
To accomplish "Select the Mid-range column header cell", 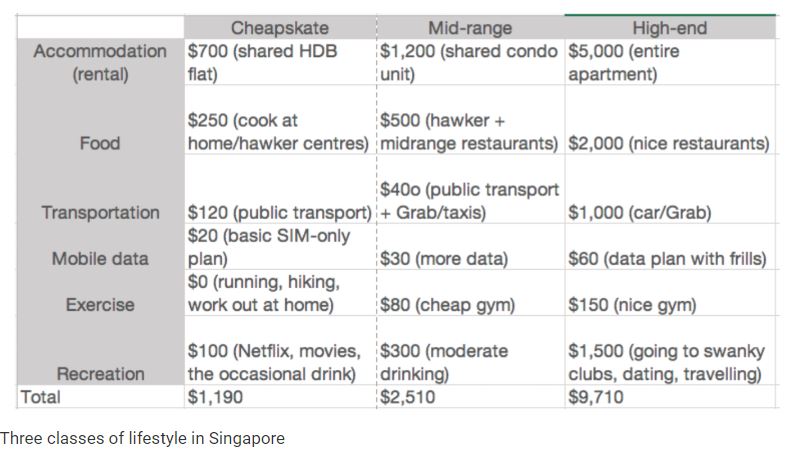I will coord(470,27).
